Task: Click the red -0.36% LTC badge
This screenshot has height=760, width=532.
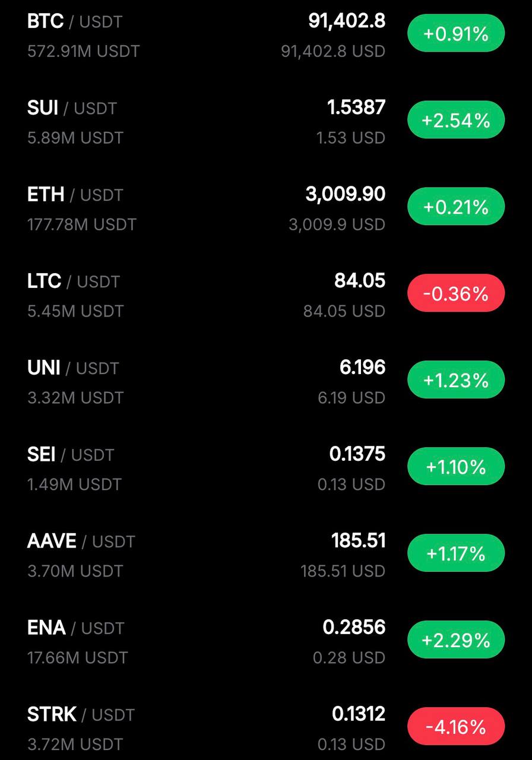Action: (455, 294)
